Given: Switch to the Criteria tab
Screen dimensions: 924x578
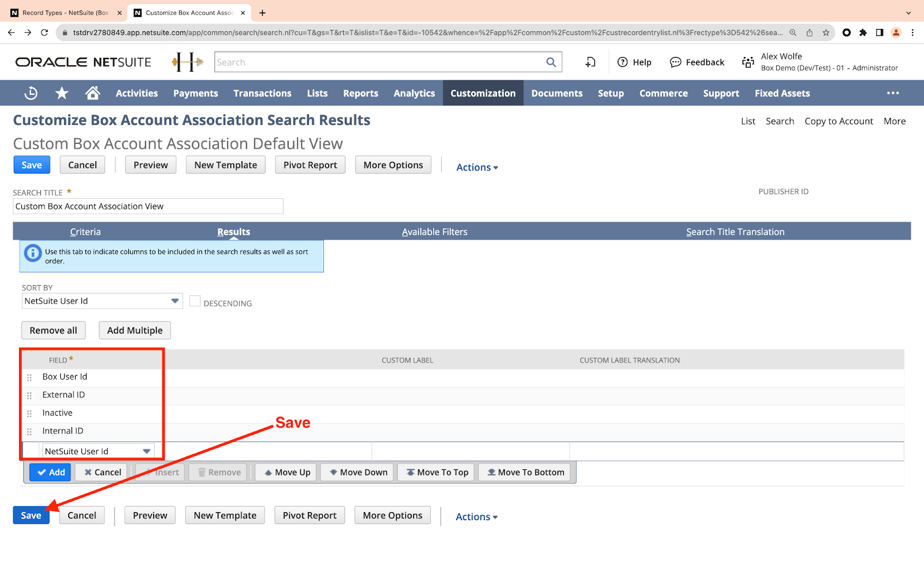Looking at the screenshot, I should click(85, 232).
